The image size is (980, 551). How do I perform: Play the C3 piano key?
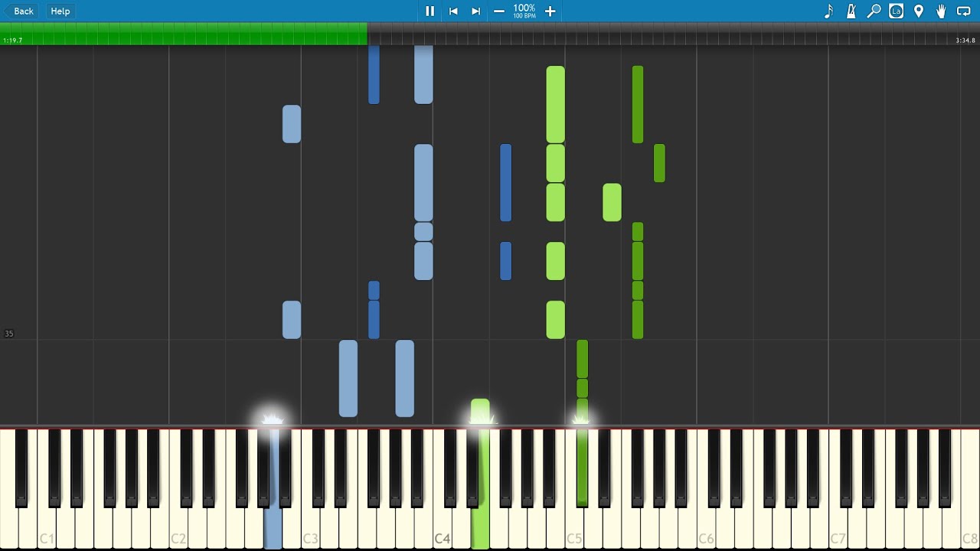[x=310, y=528]
